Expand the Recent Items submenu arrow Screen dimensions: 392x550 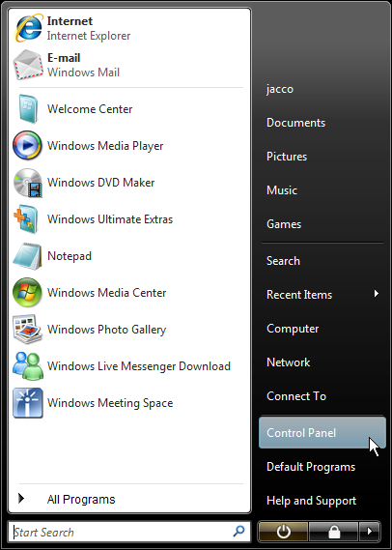click(x=377, y=294)
